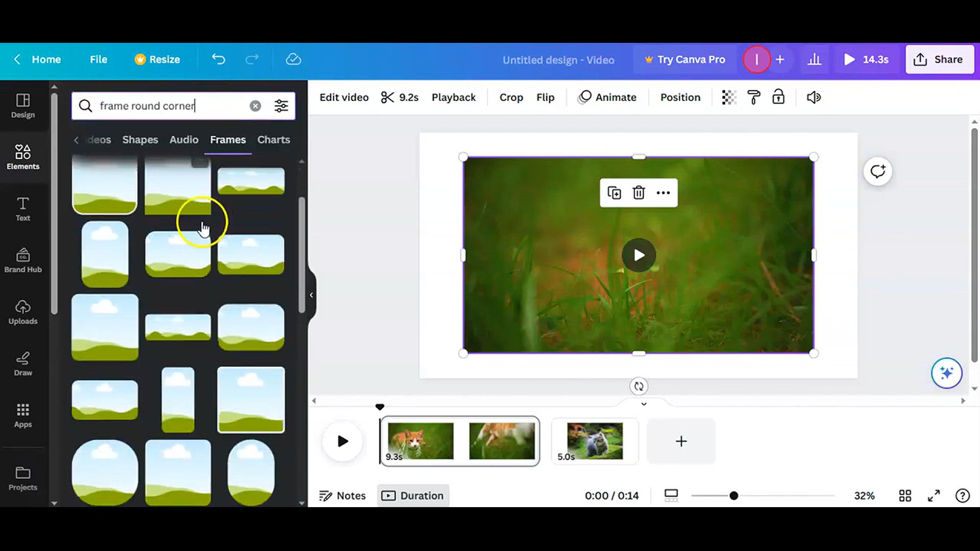Click the Untitled design title
Viewport: 980px width, 551px height.
(558, 60)
